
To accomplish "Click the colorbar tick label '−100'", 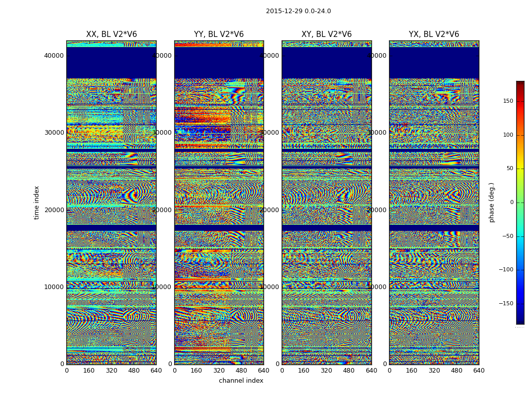I will pos(506,270).
